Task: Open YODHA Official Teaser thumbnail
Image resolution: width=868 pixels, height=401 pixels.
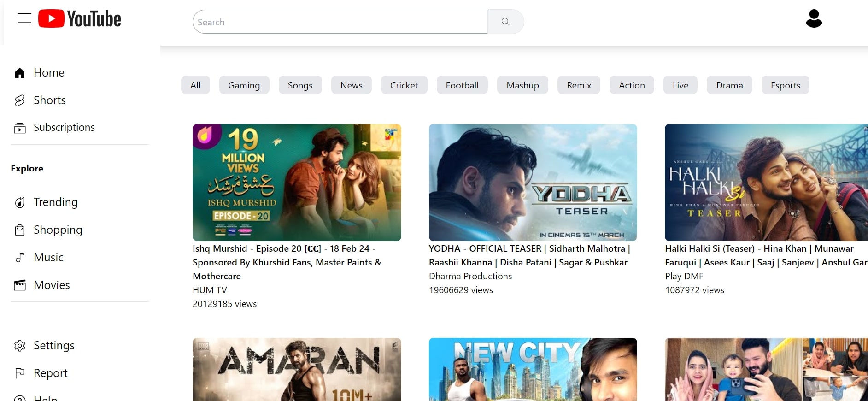Action: click(x=533, y=183)
